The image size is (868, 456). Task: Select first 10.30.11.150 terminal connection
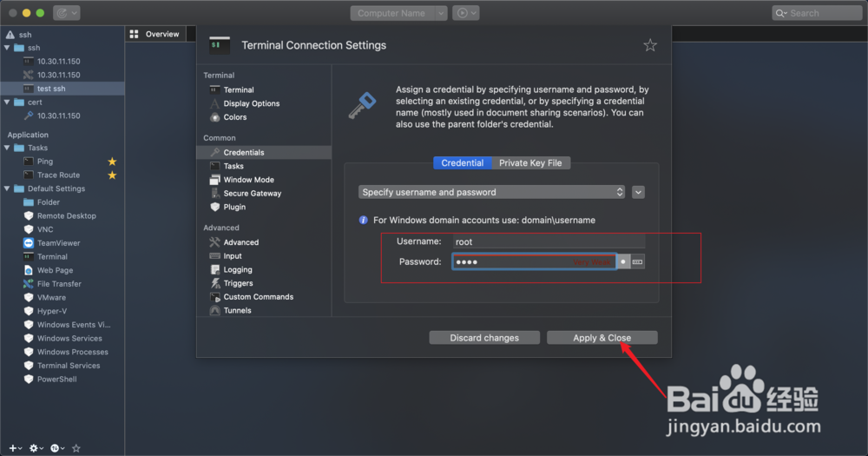click(59, 62)
